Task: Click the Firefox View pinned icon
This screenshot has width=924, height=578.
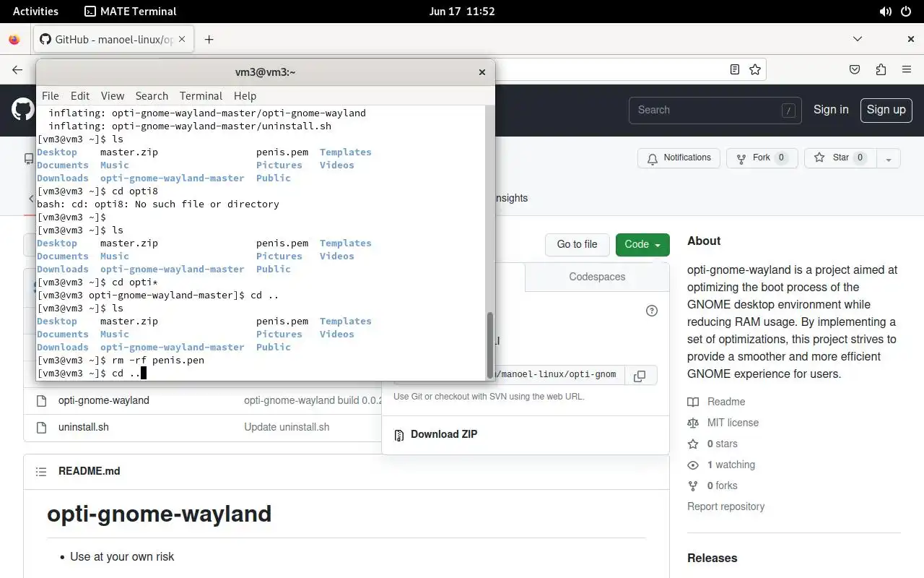Action: [x=14, y=40]
